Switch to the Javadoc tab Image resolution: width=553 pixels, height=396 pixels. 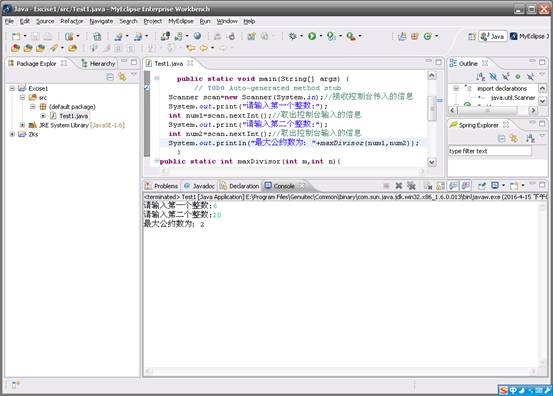click(199, 186)
